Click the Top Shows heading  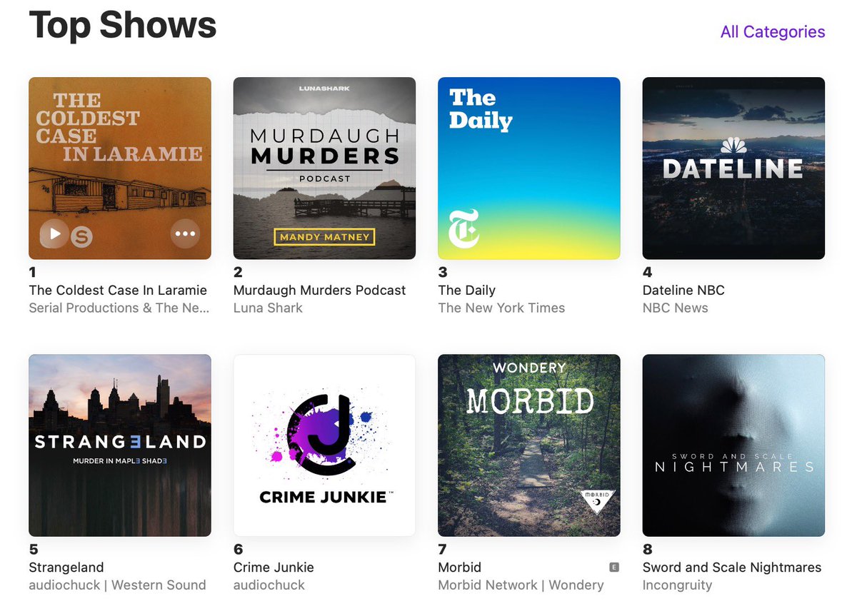[122, 26]
